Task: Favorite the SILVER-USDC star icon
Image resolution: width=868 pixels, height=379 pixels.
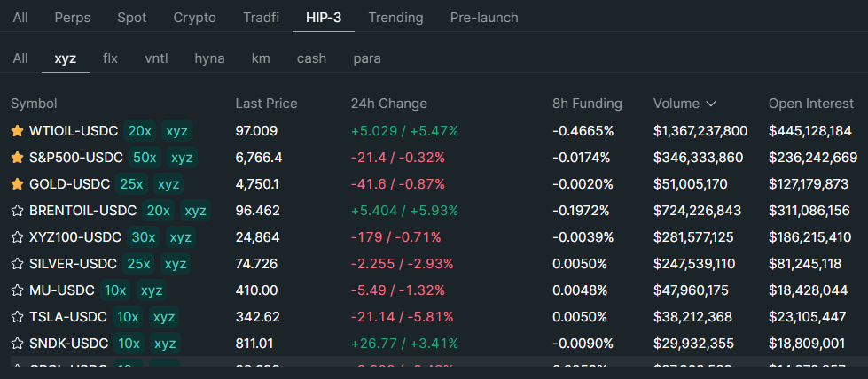Action: [x=17, y=264]
